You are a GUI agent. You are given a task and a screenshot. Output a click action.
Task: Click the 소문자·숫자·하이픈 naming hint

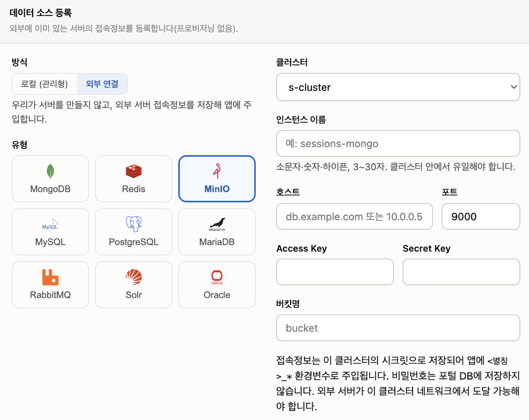pyautogui.click(x=396, y=166)
